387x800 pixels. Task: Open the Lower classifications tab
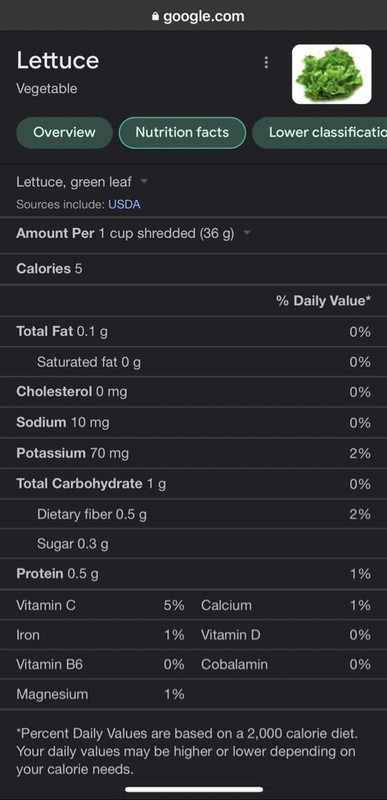[320, 133]
